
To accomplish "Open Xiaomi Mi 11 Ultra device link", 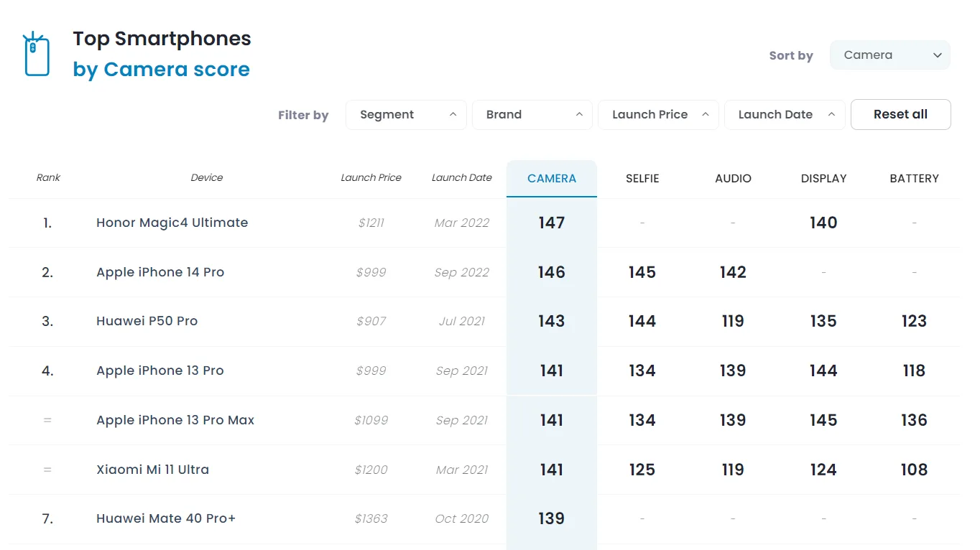I will pyautogui.click(x=153, y=470).
